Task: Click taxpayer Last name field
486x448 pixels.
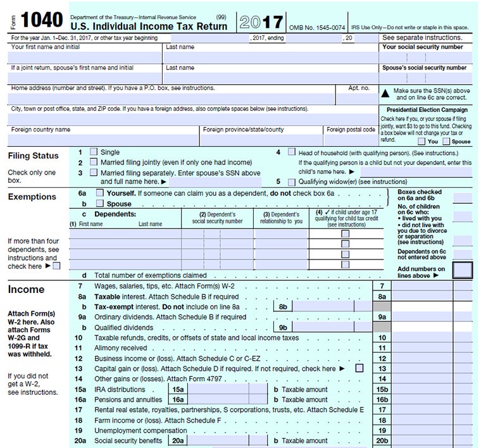Action: (271, 58)
